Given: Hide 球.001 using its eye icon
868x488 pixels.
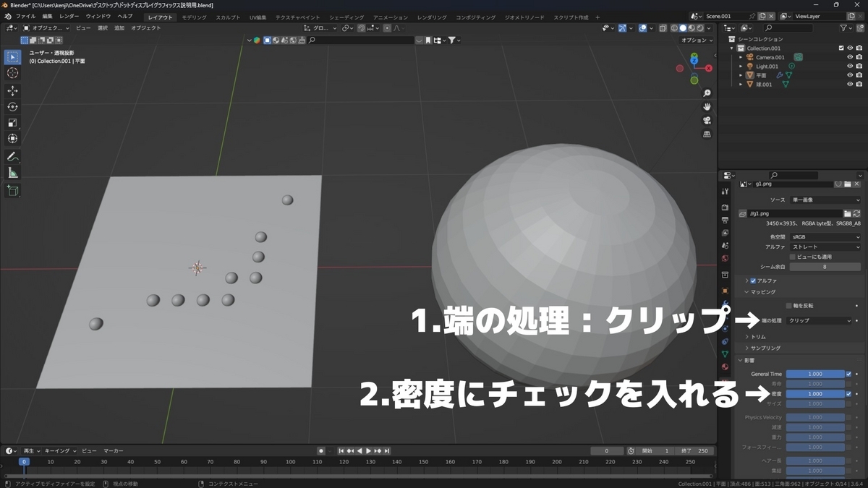Looking at the screenshot, I should [850, 83].
